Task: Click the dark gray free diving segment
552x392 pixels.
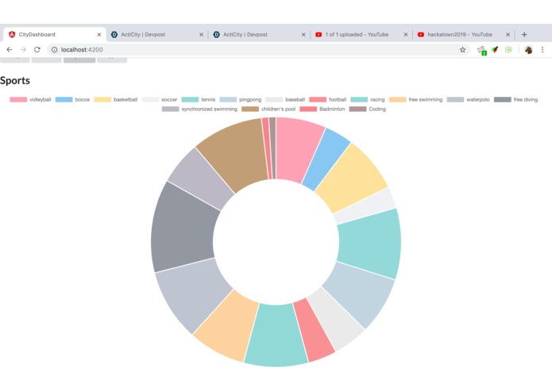Action: (x=183, y=229)
